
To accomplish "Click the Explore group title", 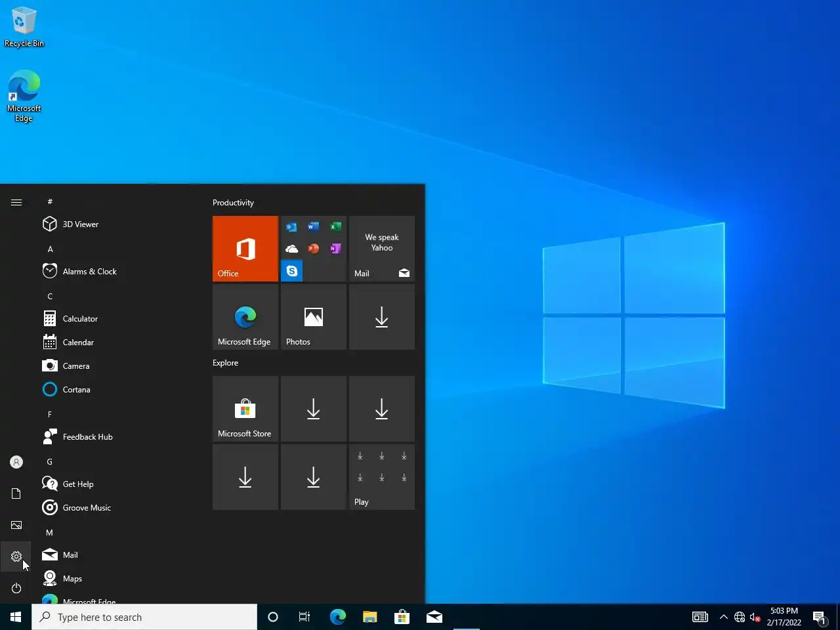I will coord(225,363).
